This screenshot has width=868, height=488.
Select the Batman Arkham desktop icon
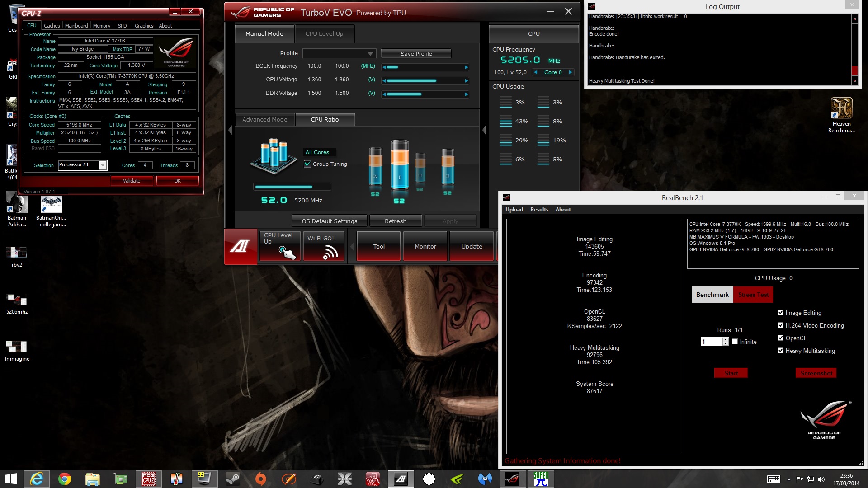pos(17,209)
